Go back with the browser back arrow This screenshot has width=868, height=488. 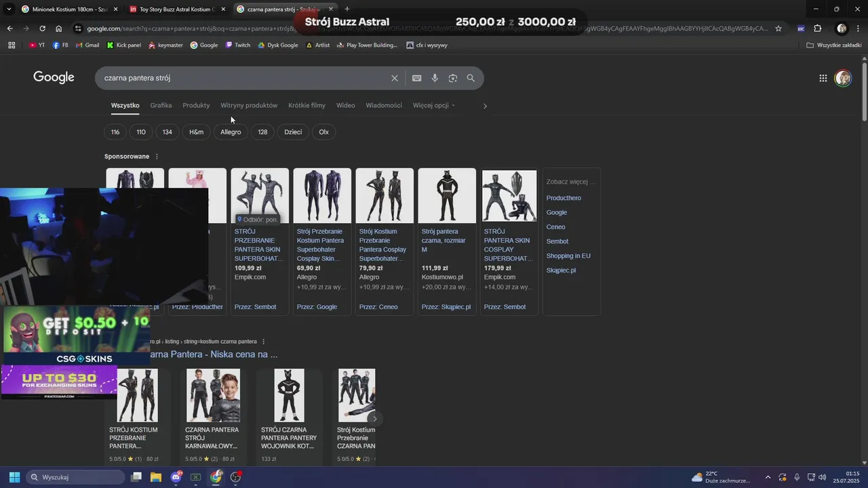point(9,28)
